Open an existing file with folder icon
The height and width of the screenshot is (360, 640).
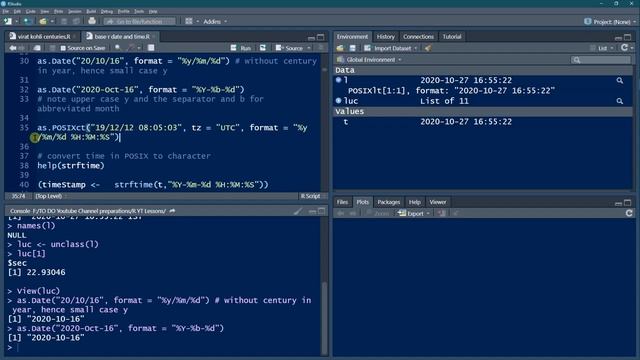(43, 21)
